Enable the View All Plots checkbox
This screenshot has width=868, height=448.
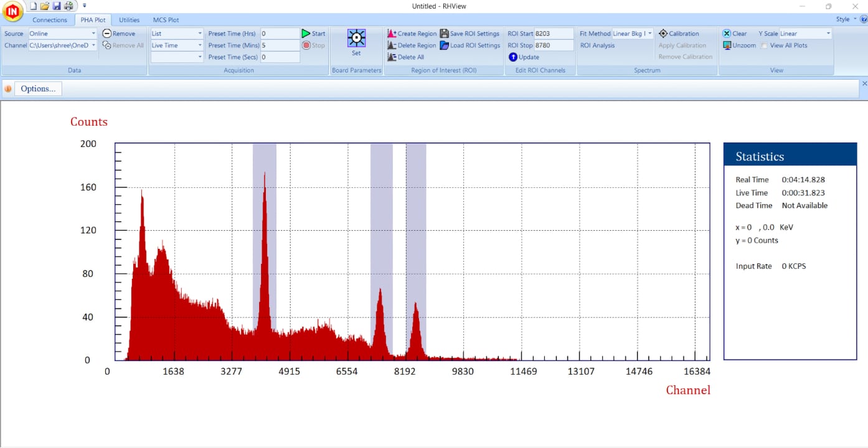pyautogui.click(x=764, y=45)
